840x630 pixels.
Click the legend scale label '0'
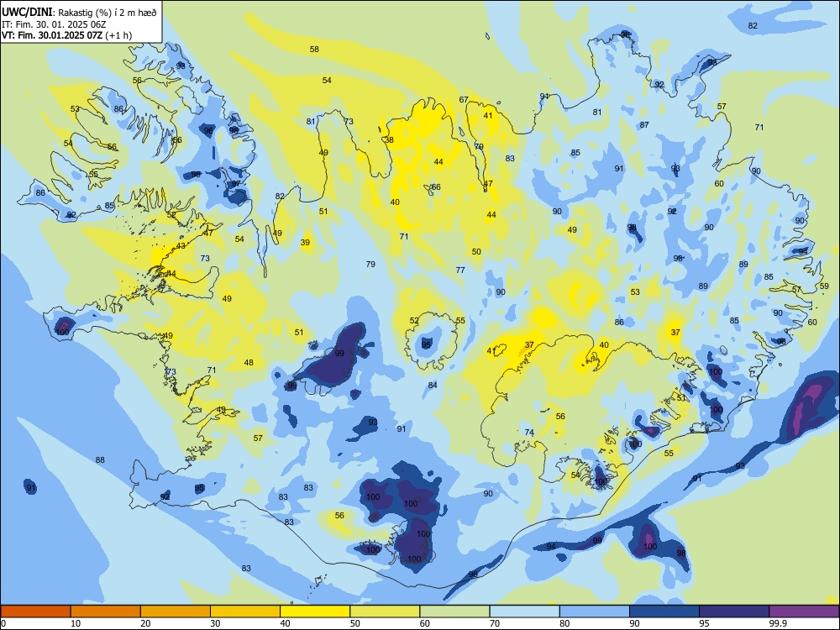pos(3,623)
